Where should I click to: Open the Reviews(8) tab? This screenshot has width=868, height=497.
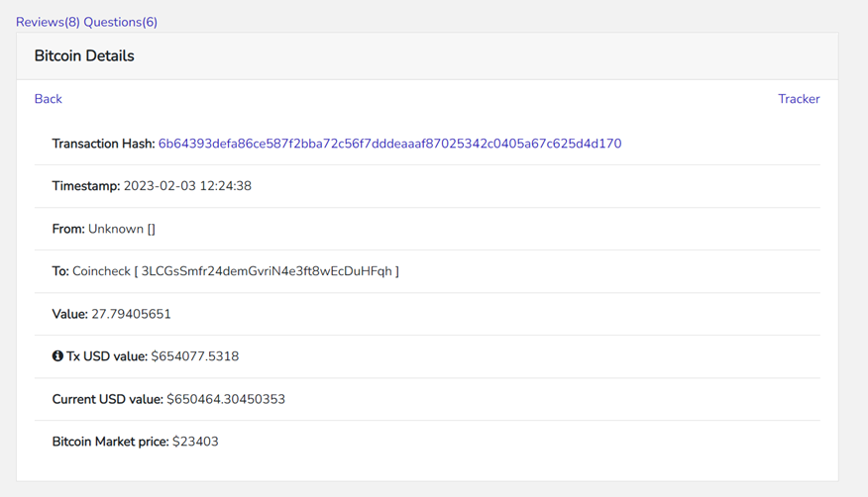[x=48, y=22]
